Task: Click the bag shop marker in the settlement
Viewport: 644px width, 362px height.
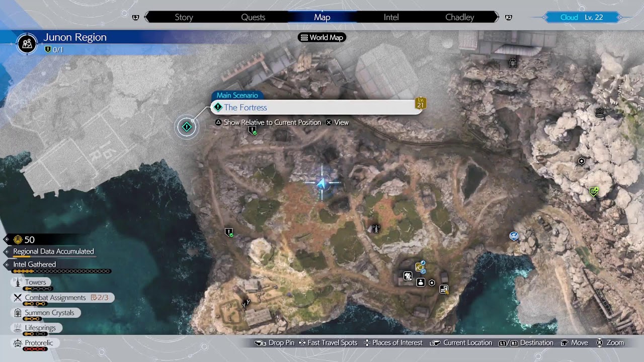Action: tap(421, 283)
